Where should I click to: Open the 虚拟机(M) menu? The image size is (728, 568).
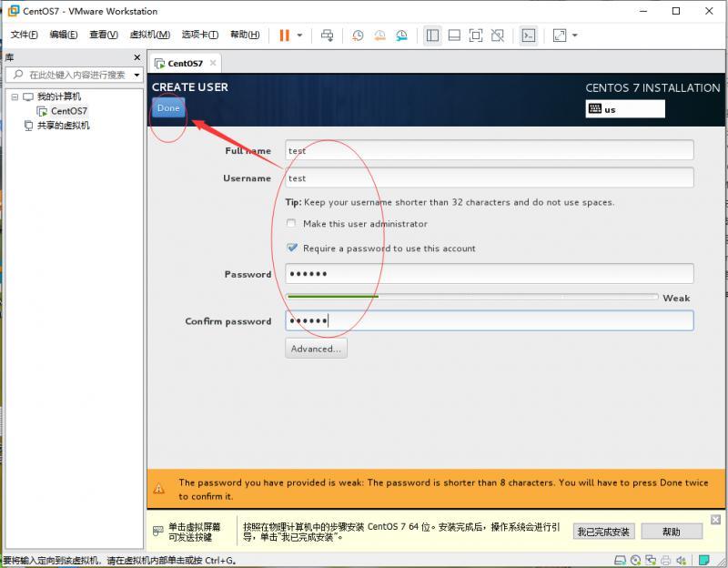pos(150,35)
